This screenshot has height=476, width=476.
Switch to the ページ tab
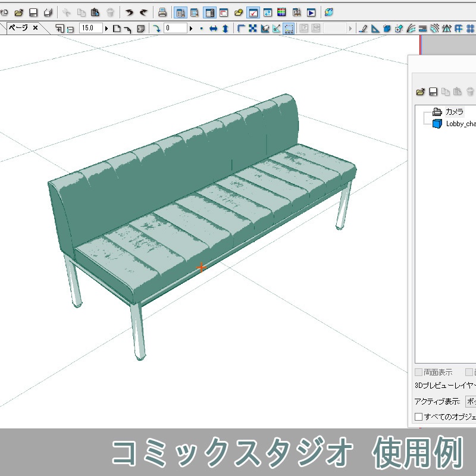click(x=20, y=27)
